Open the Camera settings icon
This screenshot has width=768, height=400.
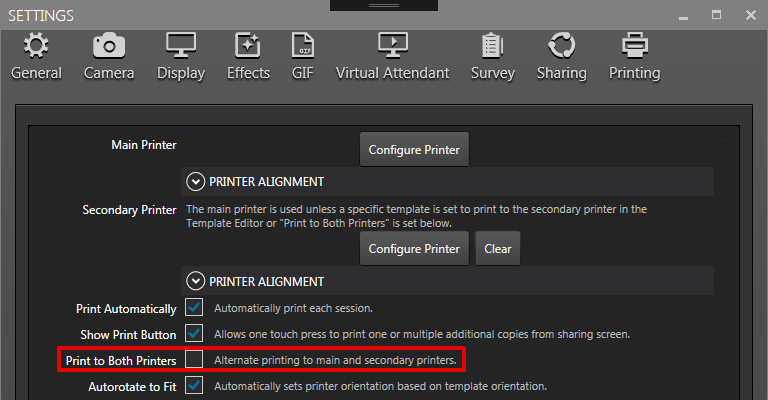coord(109,46)
